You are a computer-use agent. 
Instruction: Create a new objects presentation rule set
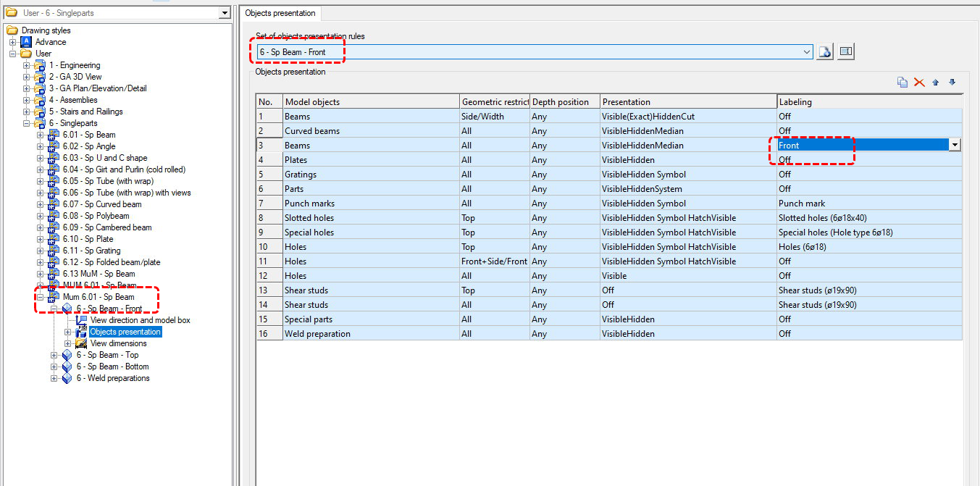coord(824,51)
